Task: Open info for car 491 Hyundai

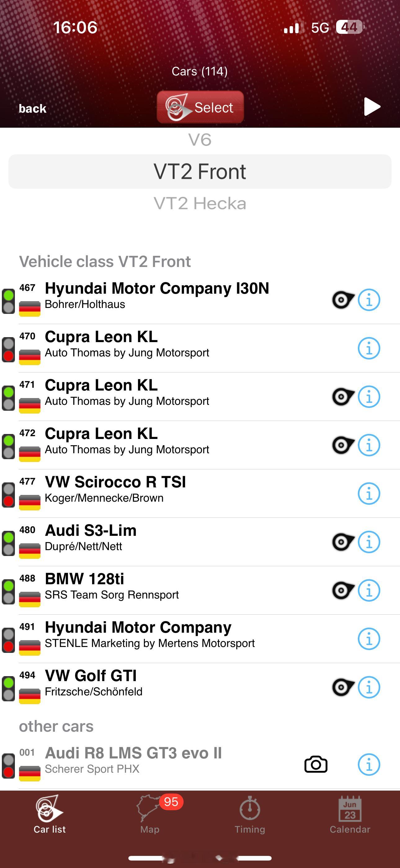Action: pos(369,639)
